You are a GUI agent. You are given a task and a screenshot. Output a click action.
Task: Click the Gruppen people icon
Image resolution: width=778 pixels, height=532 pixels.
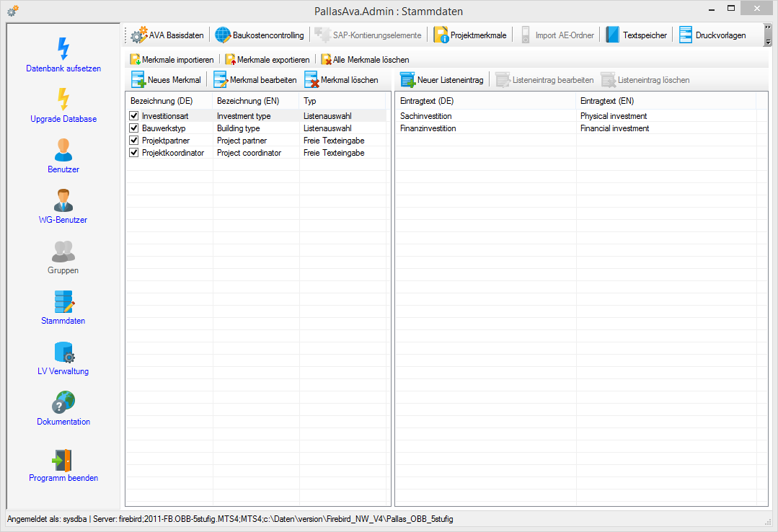pyautogui.click(x=63, y=251)
